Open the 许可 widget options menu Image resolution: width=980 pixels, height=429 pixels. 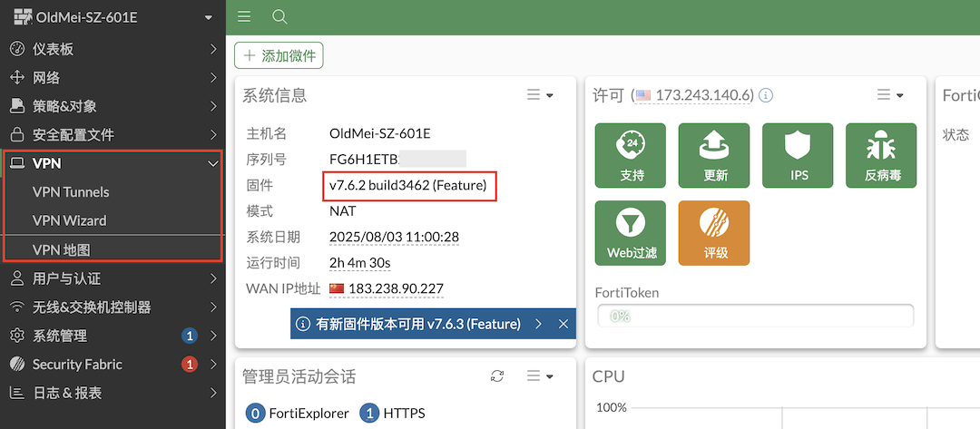coord(890,95)
